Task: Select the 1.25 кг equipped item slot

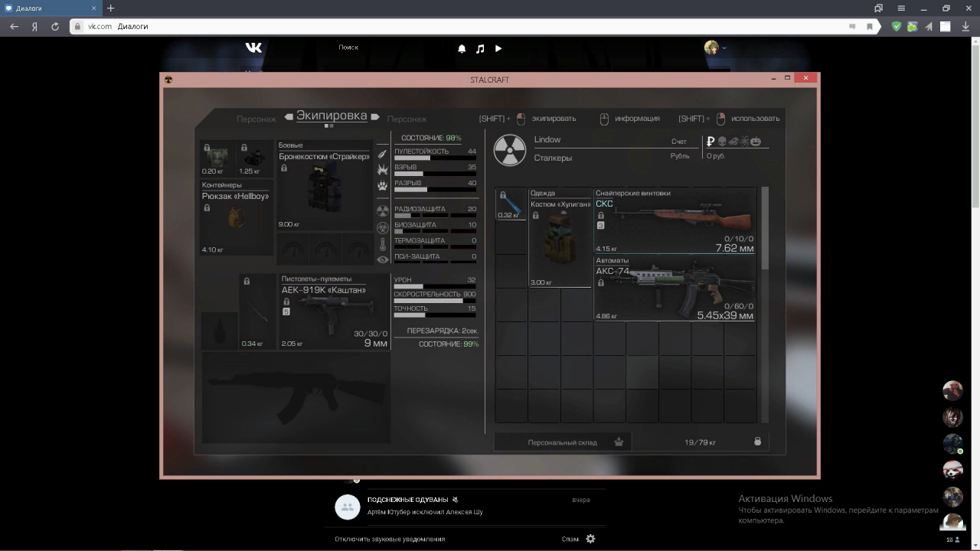Action: click(x=255, y=159)
